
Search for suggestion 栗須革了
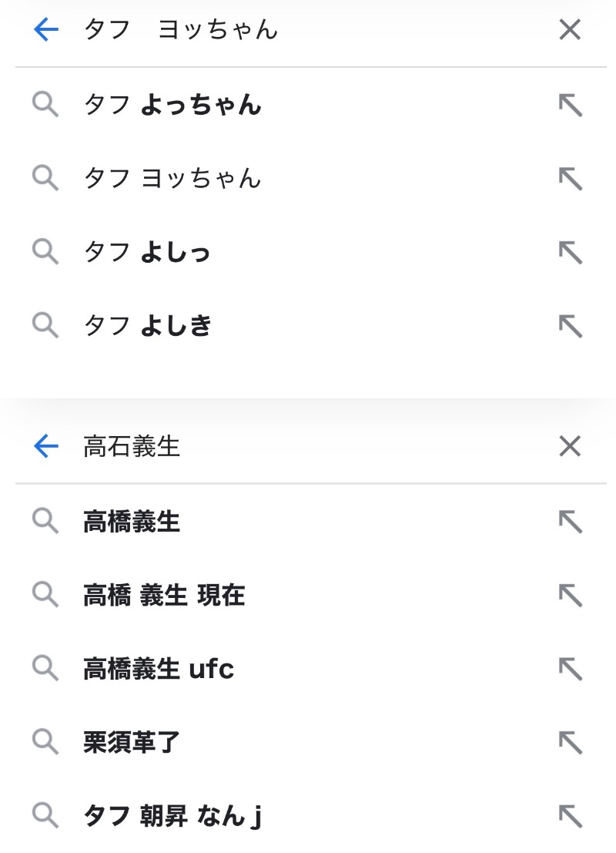click(x=132, y=741)
